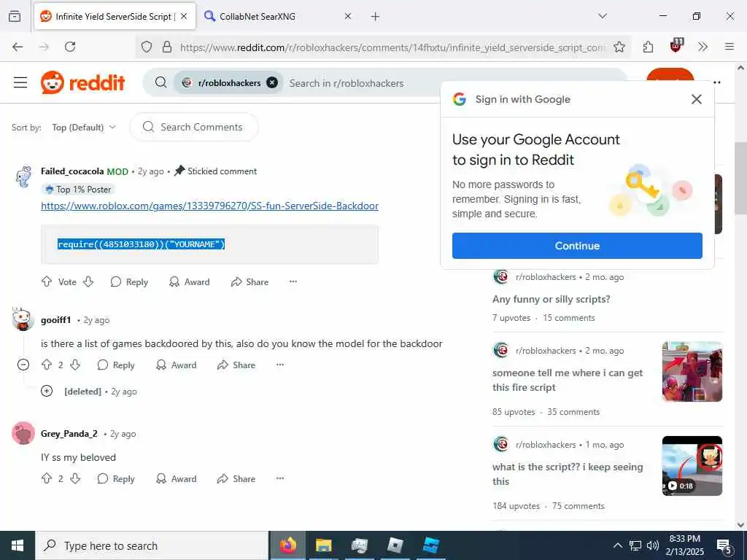The image size is (747, 560).
Task: Open File Explorer from taskbar
Action: [x=323, y=545]
